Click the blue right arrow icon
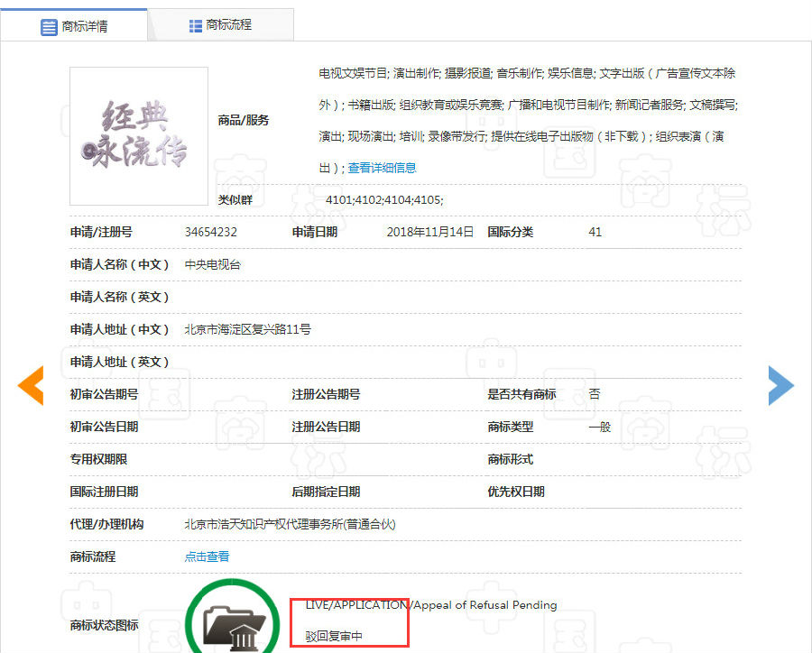The image size is (812, 653). tap(781, 385)
